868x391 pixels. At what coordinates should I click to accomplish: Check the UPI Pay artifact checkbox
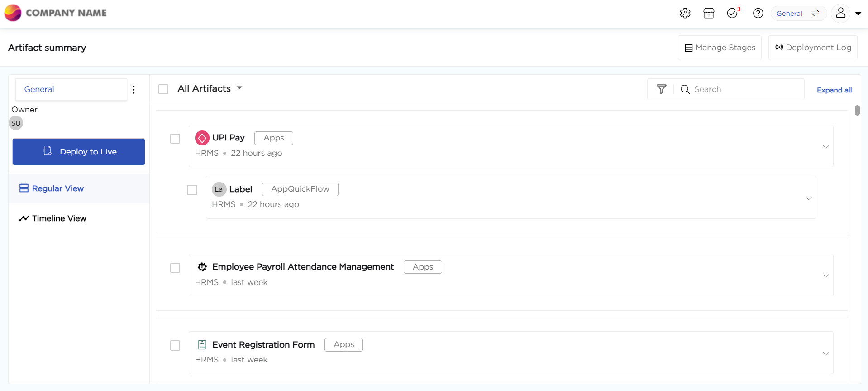coord(175,139)
